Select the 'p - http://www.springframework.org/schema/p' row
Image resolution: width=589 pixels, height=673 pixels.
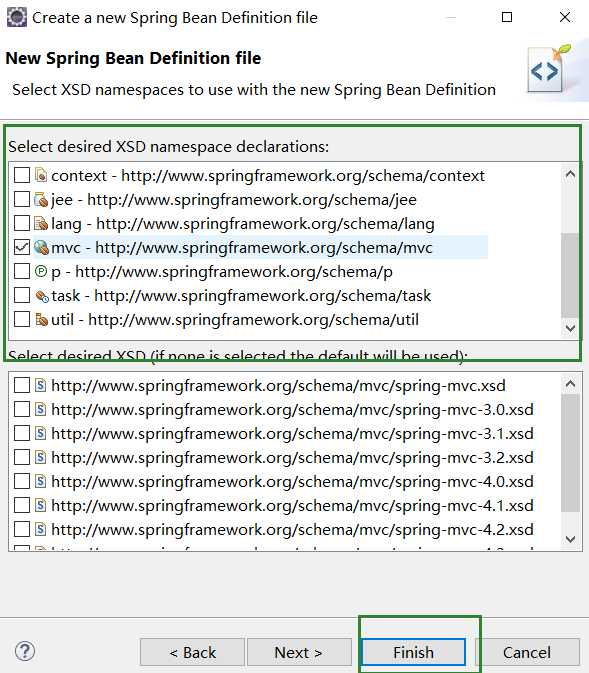(x=222, y=271)
